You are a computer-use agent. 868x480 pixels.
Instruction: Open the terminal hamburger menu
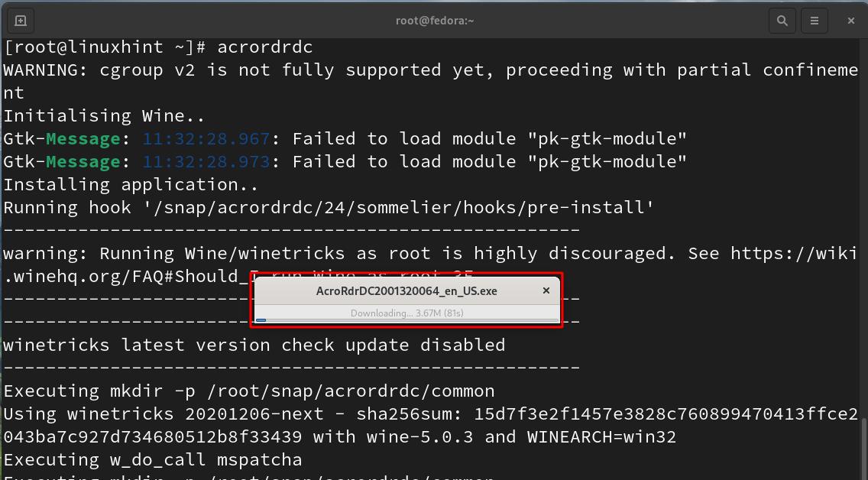point(815,21)
